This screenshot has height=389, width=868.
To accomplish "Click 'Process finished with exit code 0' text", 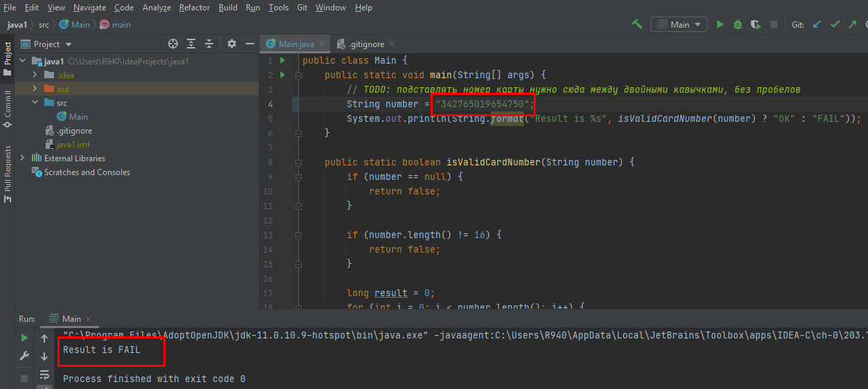I will click(154, 379).
